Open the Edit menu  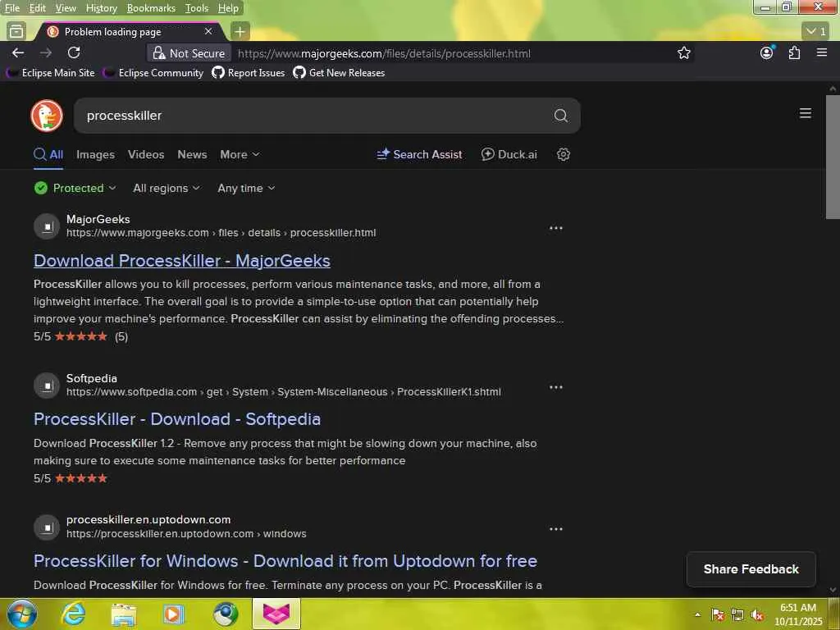tap(37, 8)
